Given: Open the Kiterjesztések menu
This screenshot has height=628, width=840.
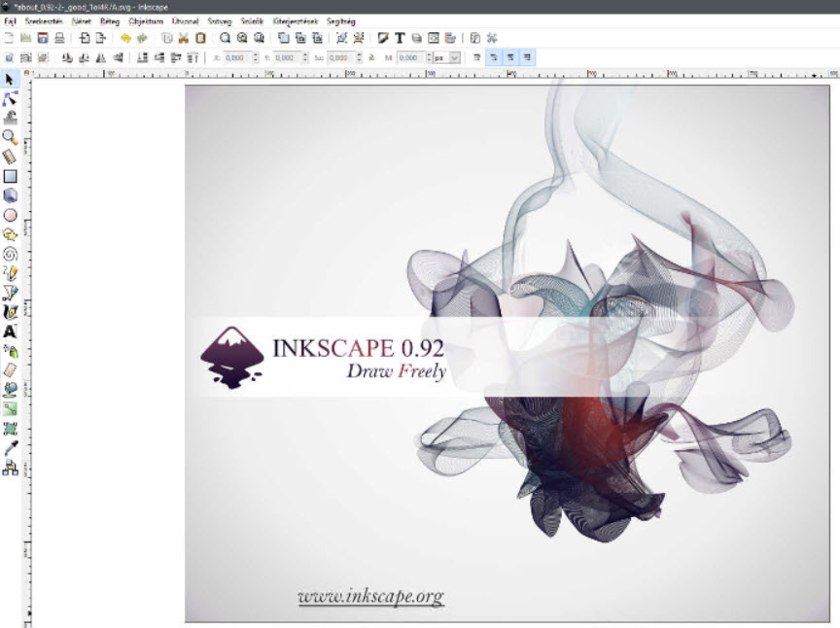Looking at the screenshot, I should 296,21.
